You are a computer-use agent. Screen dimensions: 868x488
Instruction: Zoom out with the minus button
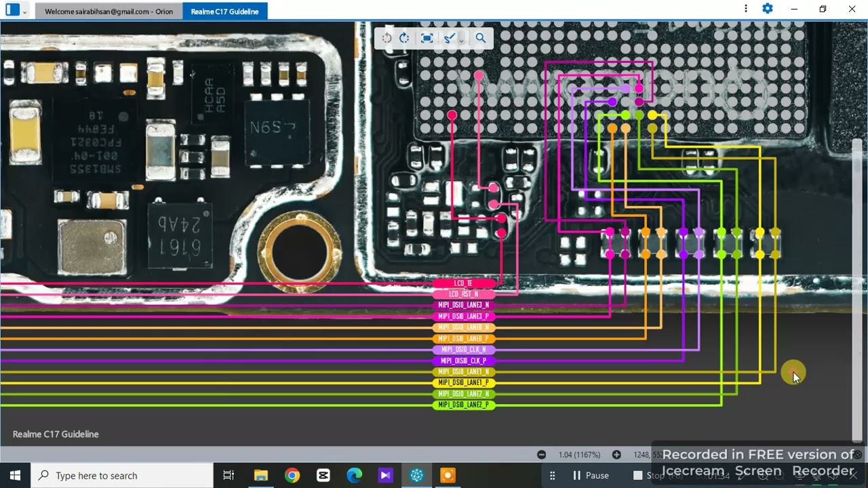(x=541, y=455)
